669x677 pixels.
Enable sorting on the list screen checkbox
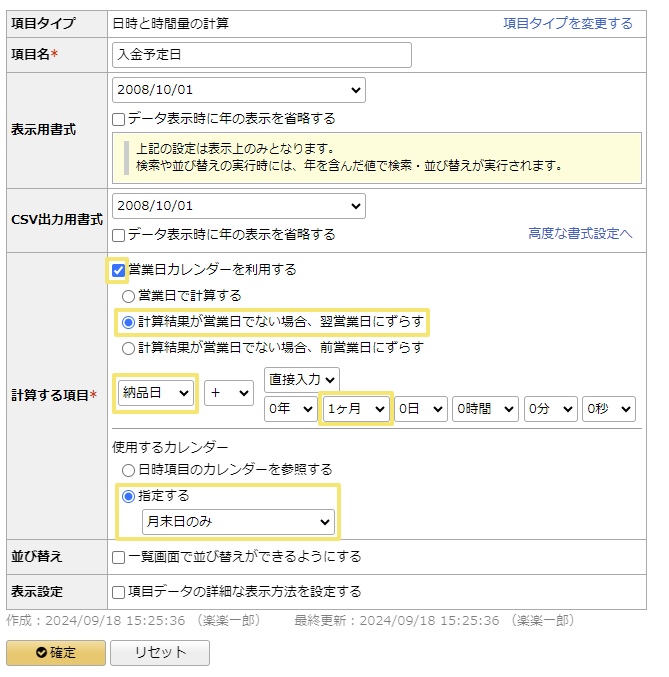click(x=119, y=556)
